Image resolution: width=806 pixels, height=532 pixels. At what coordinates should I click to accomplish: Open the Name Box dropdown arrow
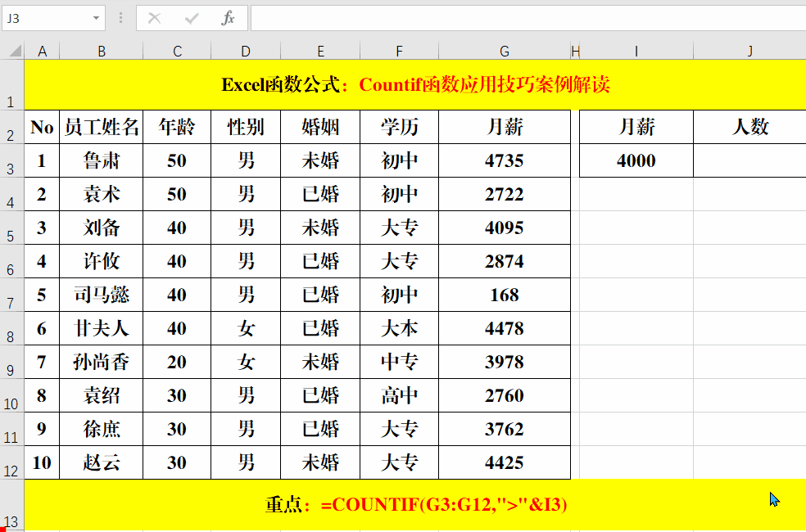(96, 19)
